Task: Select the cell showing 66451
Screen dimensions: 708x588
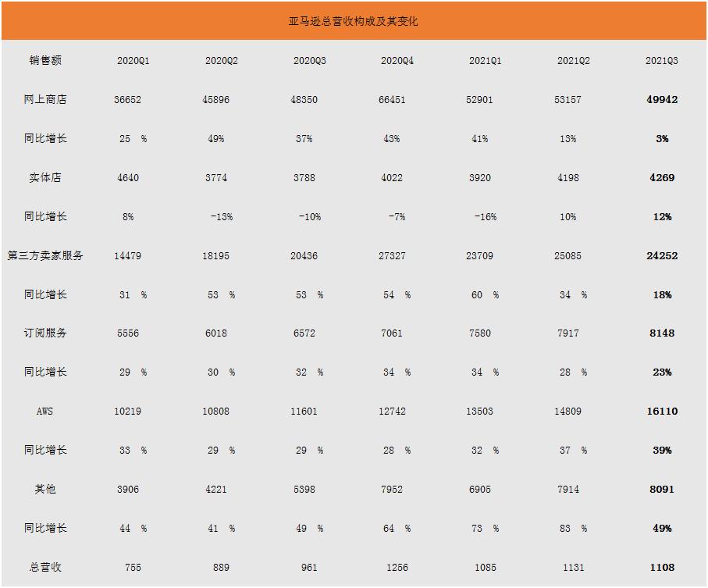Action: pos(392,99)
